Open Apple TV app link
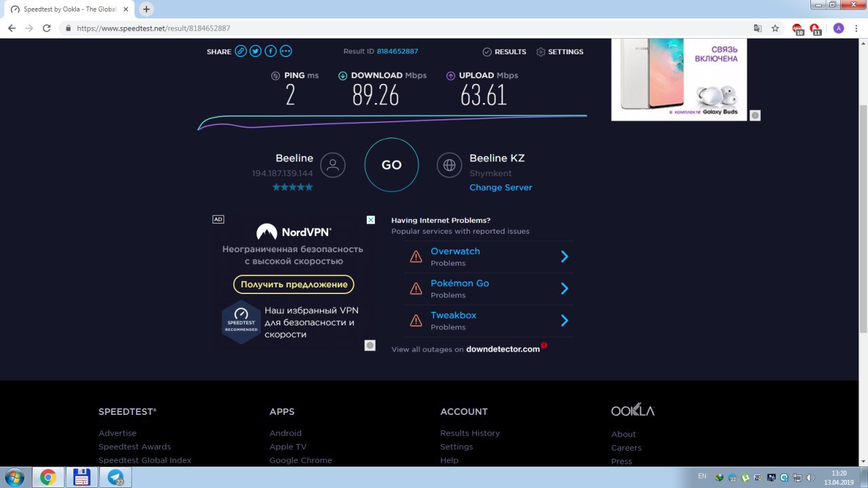 pos(288,447)
